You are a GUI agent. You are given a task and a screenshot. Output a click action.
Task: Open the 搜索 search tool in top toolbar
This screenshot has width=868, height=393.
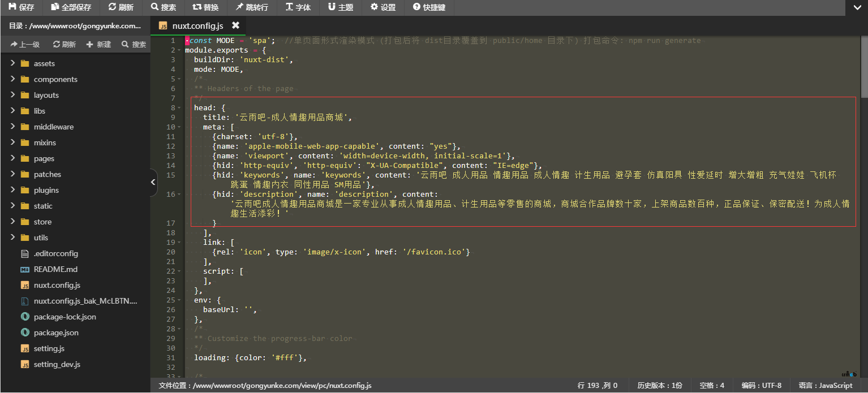point(164,7)
